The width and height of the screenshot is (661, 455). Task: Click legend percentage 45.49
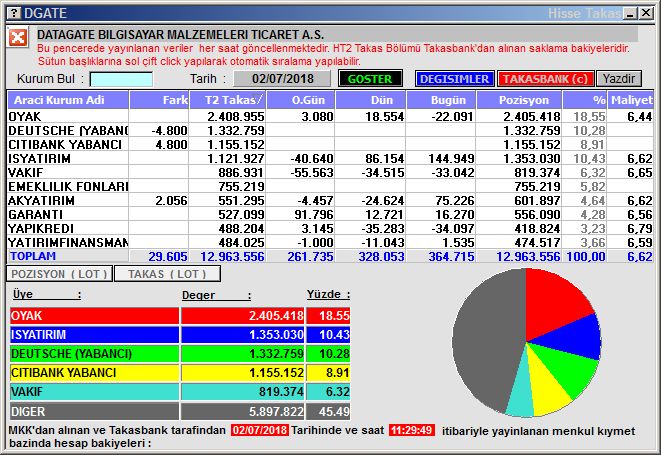(x=334, y=411)
